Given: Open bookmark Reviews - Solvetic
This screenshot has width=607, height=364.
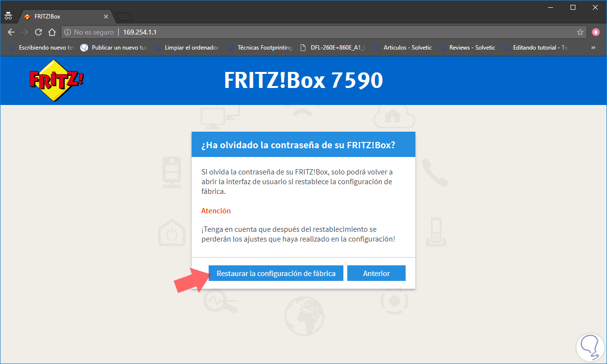Looking at the screenshot, I should pos(467,48).
